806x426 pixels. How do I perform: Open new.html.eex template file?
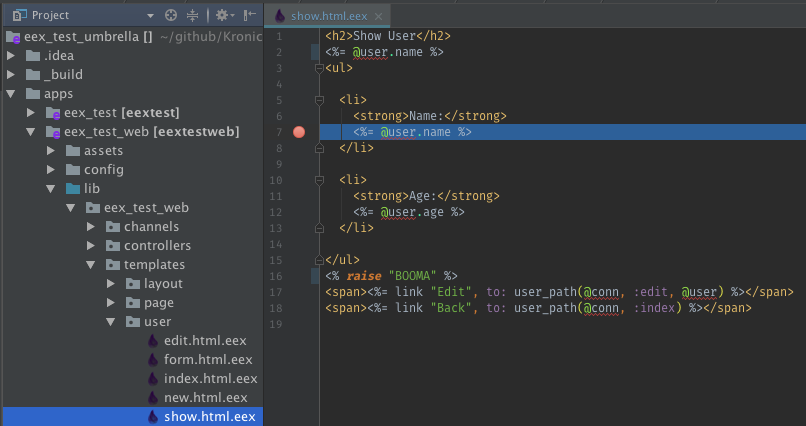coord(205,398)
